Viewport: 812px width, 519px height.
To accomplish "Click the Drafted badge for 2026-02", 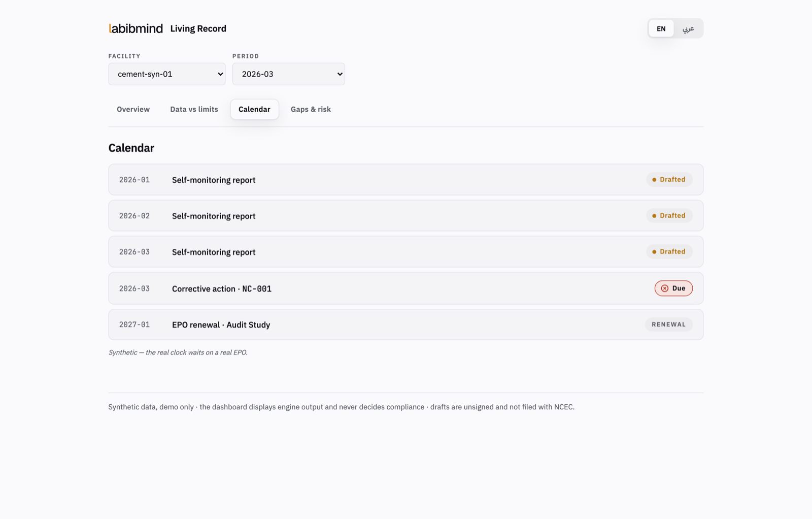I will [669, 215].
